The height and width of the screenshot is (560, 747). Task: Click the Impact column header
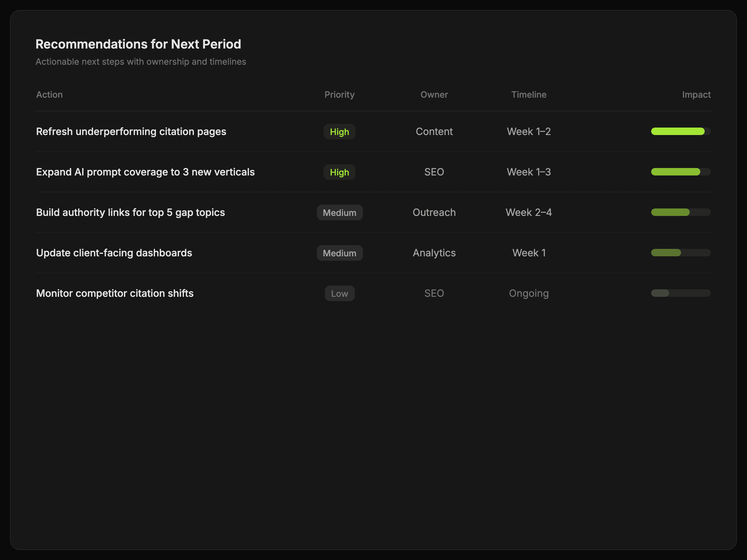pos(696,95)
